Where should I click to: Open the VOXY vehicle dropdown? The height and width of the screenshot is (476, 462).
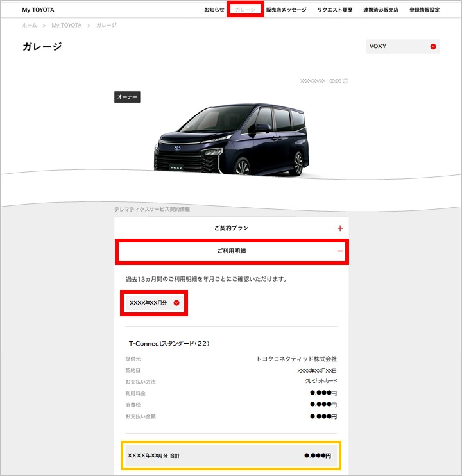pos(403,46)
